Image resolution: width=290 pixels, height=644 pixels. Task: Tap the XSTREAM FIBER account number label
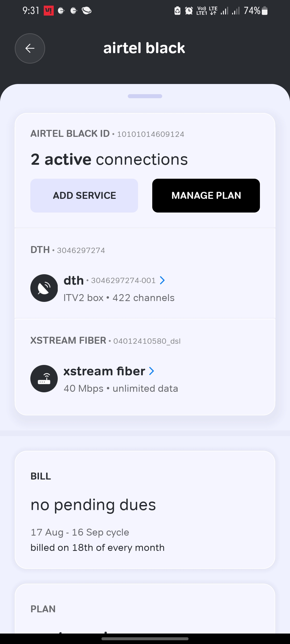click(147, 341)
